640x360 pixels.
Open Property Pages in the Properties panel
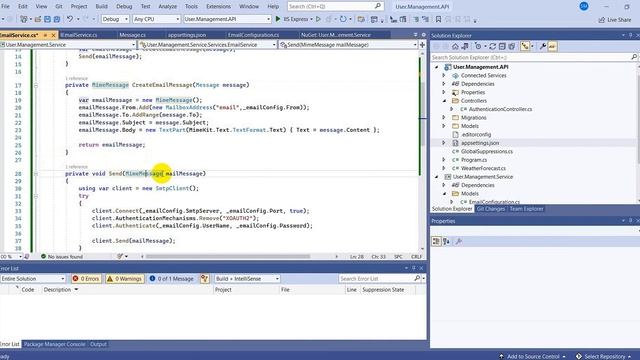coord(459,242)
